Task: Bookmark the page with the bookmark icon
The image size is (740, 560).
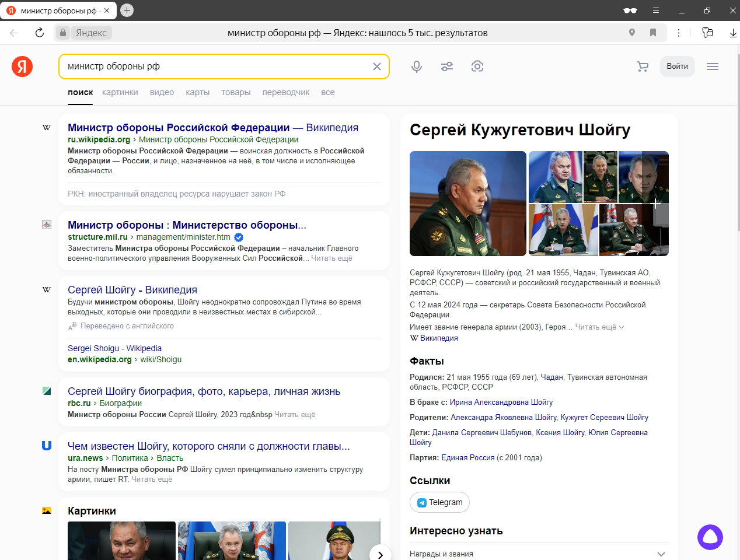Action: point(653,33)
